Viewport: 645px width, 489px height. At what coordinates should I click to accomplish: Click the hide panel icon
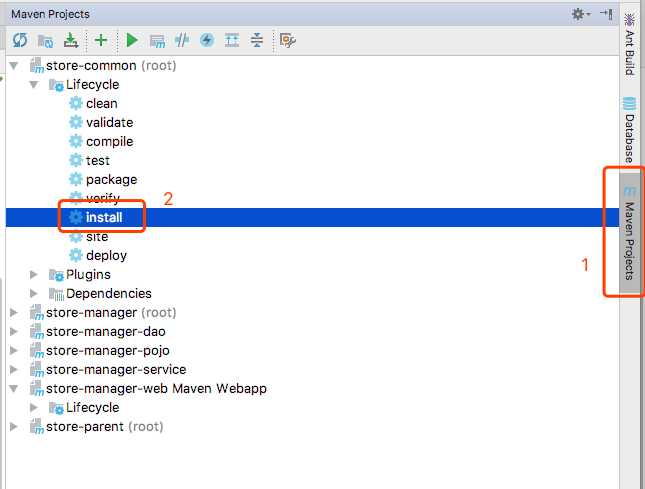point(606,14)
